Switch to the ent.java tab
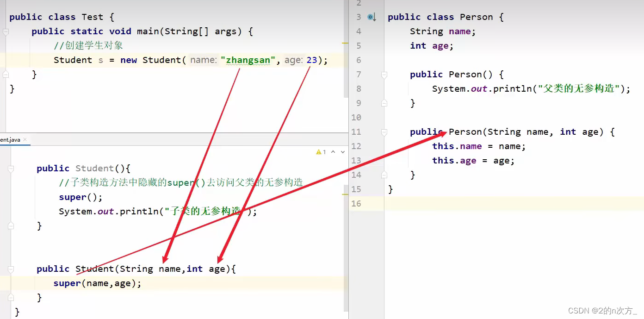This screenshot has width=644, height=319. tap(11, 139)
